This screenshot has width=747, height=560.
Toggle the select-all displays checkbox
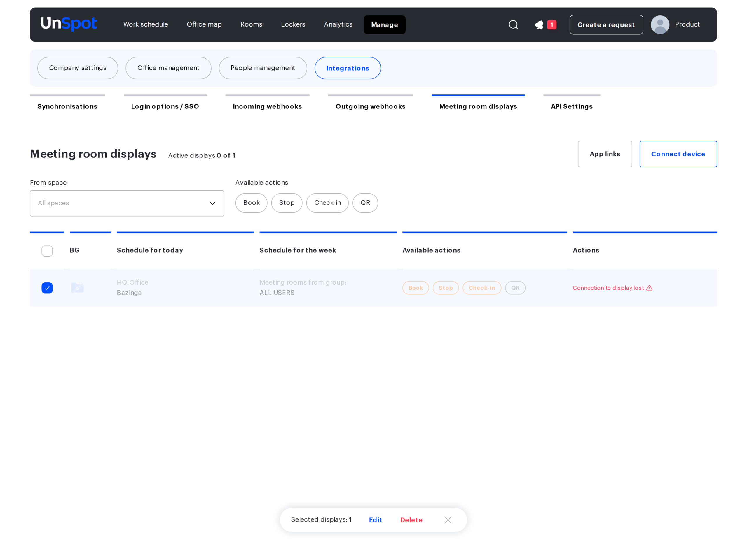point(47,251)
